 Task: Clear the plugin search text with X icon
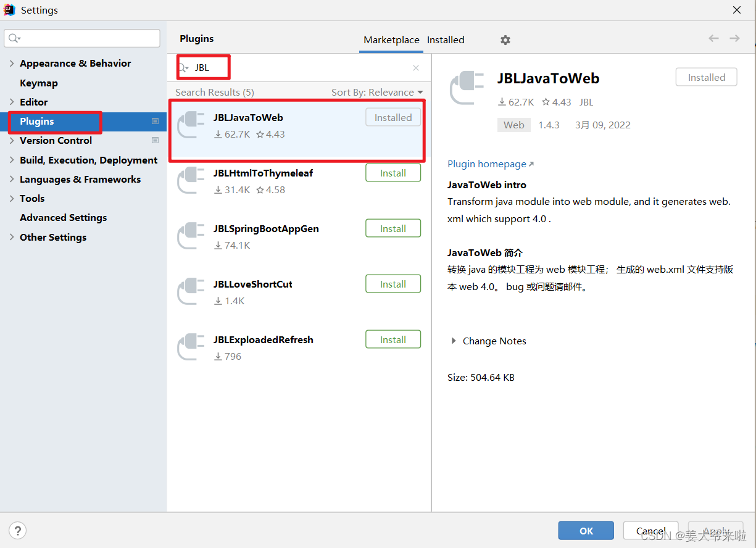[x=416, y=68]
